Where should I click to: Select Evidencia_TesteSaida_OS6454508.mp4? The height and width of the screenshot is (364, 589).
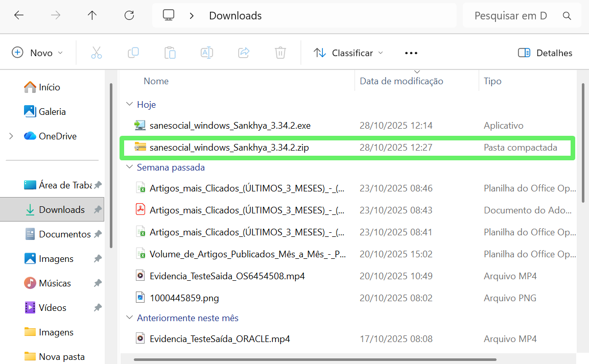pyautogui.click(x=227, y=276)
